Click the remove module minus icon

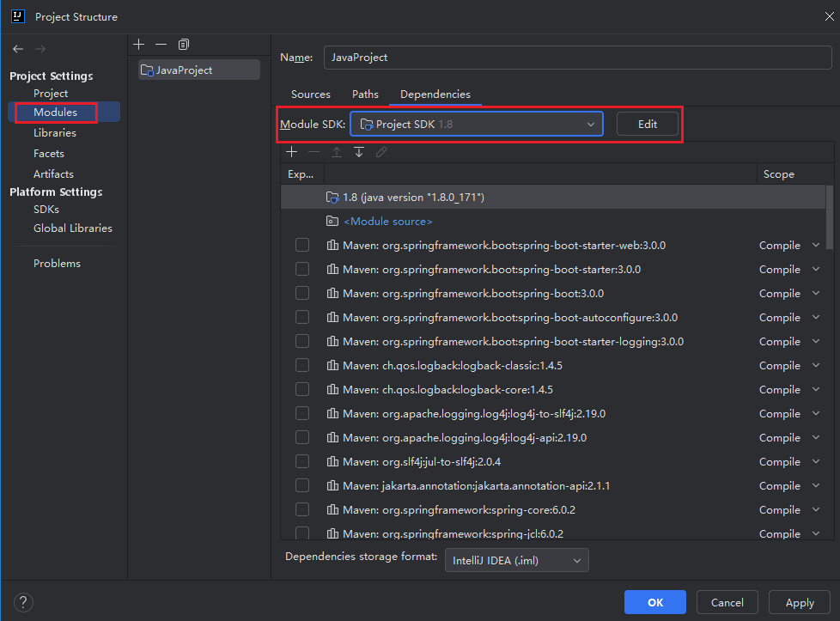coord(161,44)
